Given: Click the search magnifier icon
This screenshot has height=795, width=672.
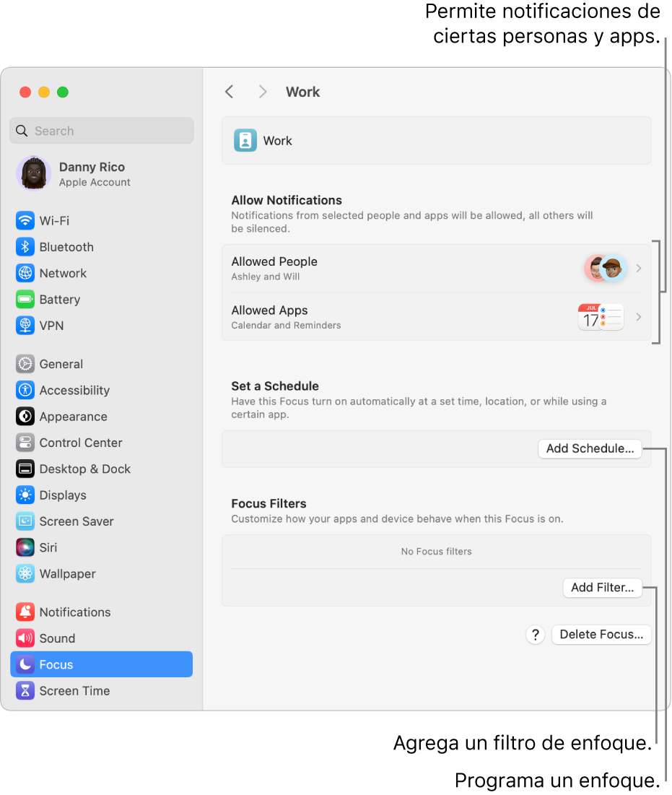Looking at the screenshot, I should (x=22, y=131).
